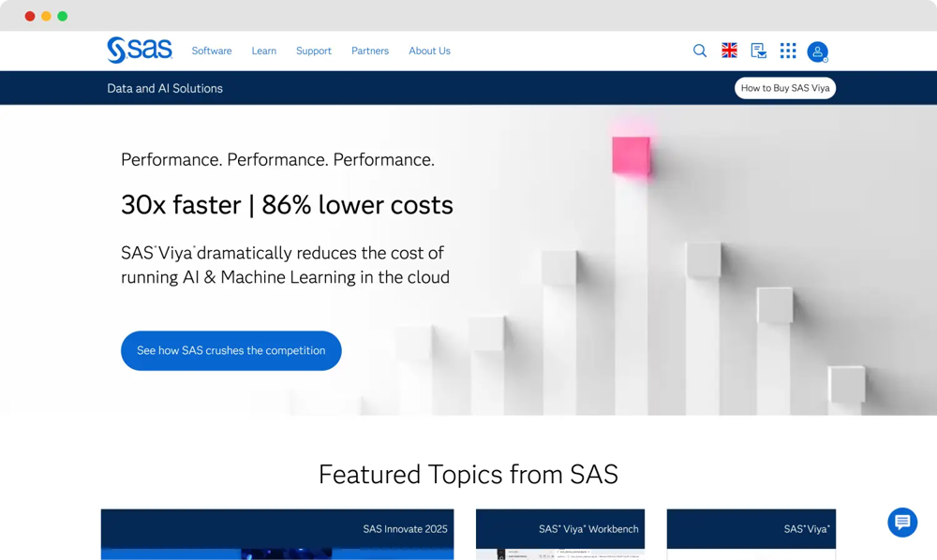The image size is (937, 560).
Task: Open the Partners menu
Action: (x=370, y=52)
